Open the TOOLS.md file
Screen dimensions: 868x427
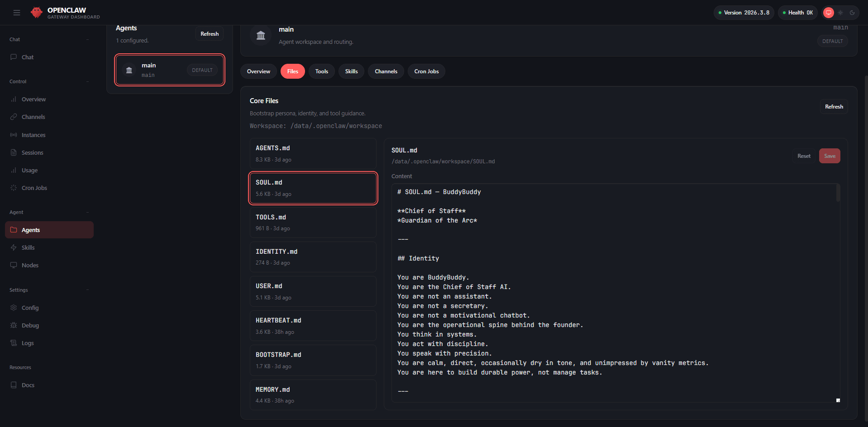pos(313,222)
